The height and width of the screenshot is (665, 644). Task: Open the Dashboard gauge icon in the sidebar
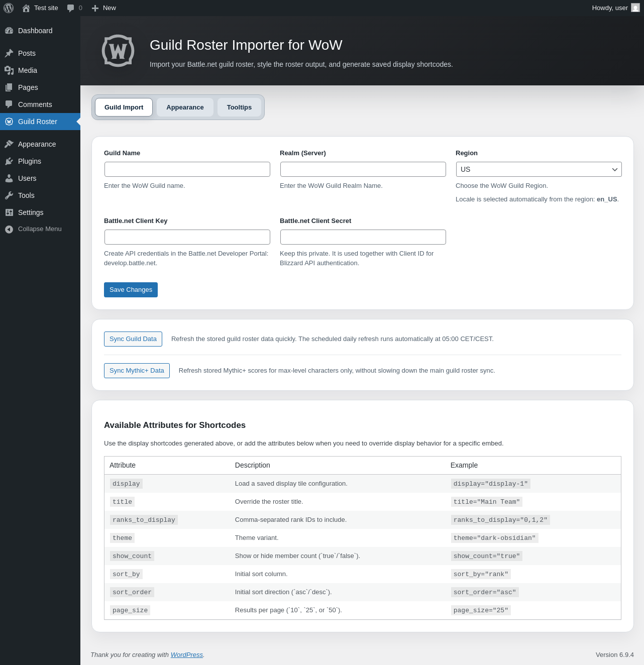pos(9,31)
